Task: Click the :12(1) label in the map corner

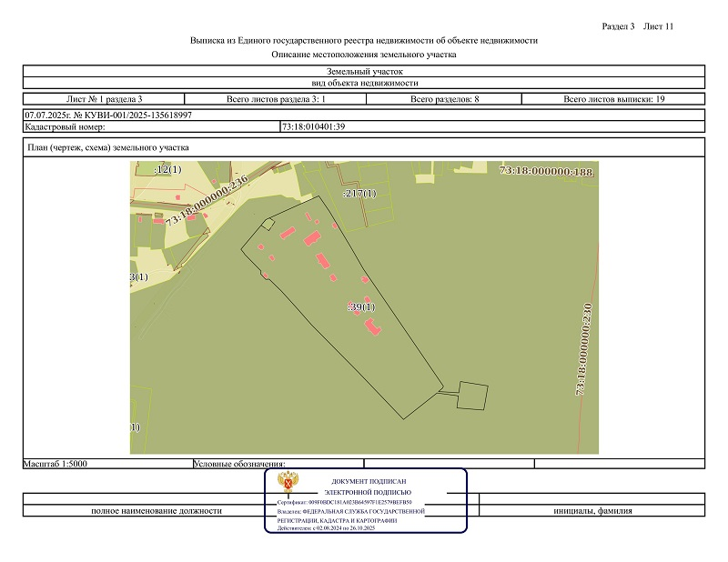Action: (167, 169)
